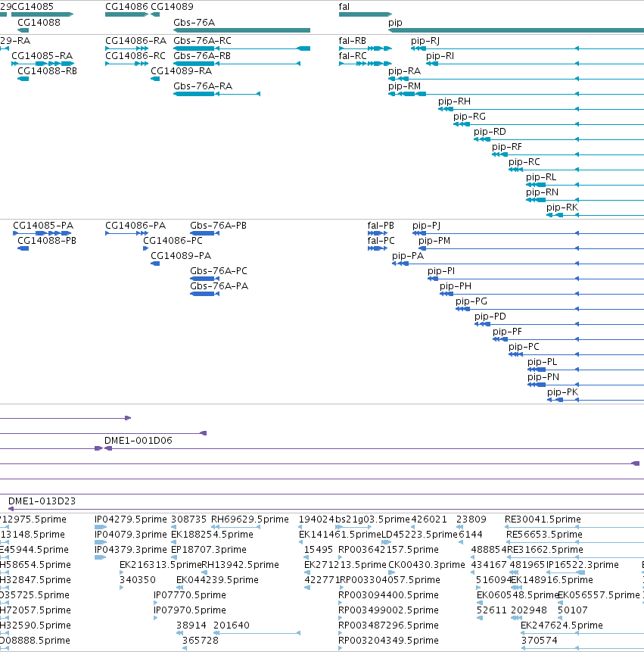Image resolution: width=644 pixels, height=652 pixels.
Task: Select transcript CG14085-RA
Action: click(42, 64)
